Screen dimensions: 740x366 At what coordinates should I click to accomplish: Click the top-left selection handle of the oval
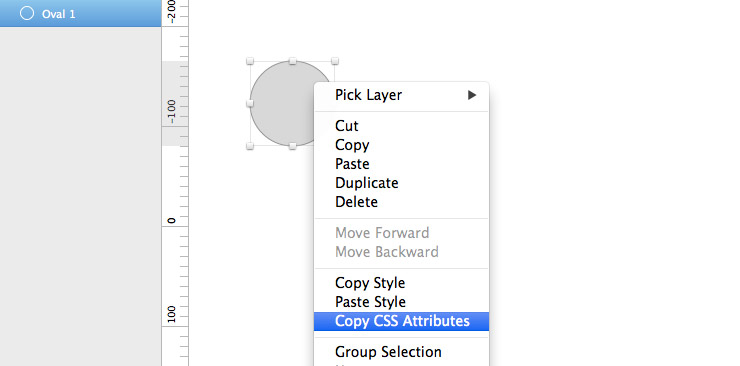pyautogui.click(x=250, y=61)
